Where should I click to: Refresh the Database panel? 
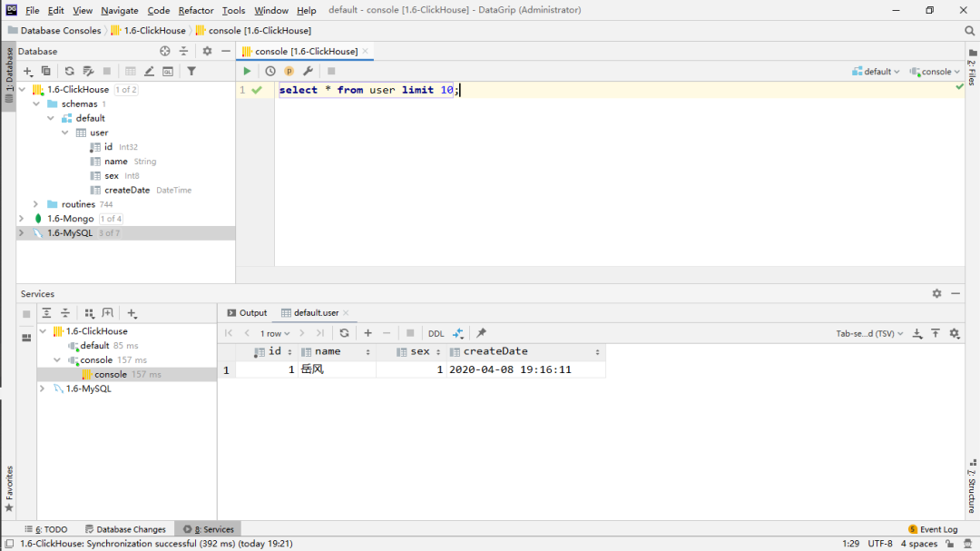click(69, 72)
